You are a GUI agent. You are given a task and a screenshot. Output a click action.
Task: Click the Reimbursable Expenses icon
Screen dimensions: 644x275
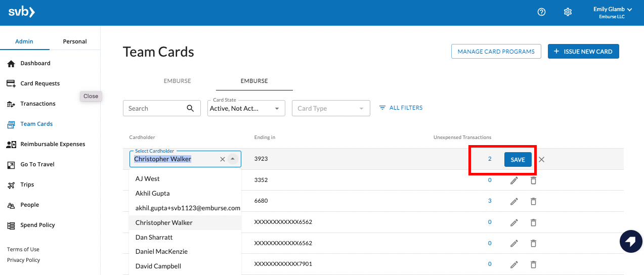[x=11, y=145]
